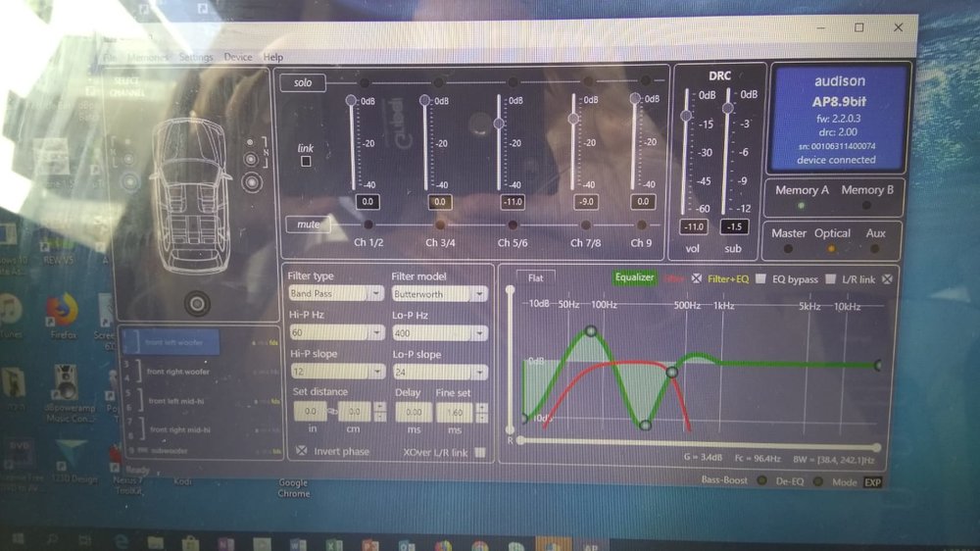The image size is (980, 551).
Task: Open the Help menu
Action: 273,57
